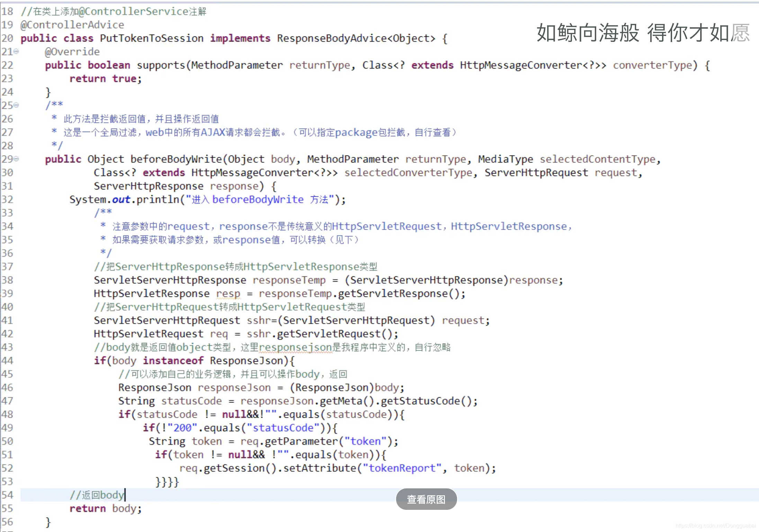Click ResponseBodyAdvice<Object> in the class declaration

click(x=355, y=38)
